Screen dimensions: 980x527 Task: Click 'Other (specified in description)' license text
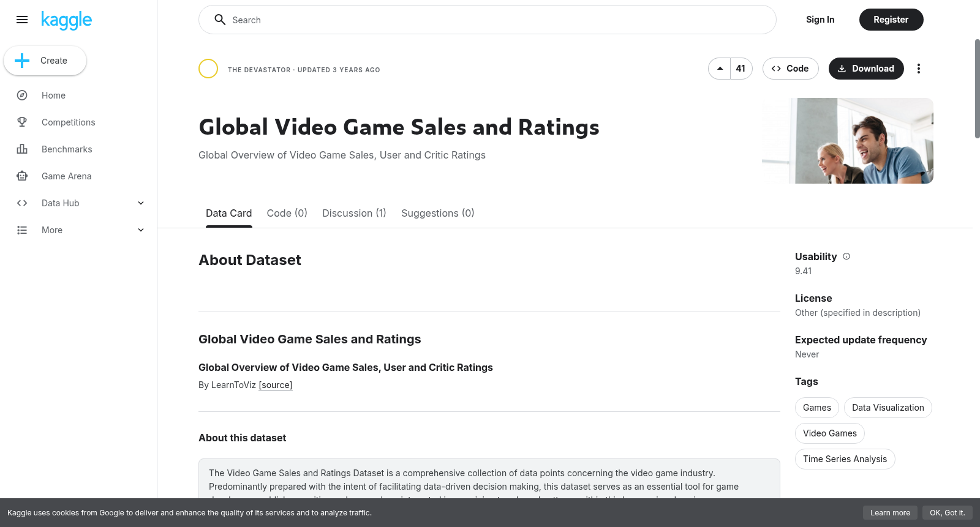858,313
